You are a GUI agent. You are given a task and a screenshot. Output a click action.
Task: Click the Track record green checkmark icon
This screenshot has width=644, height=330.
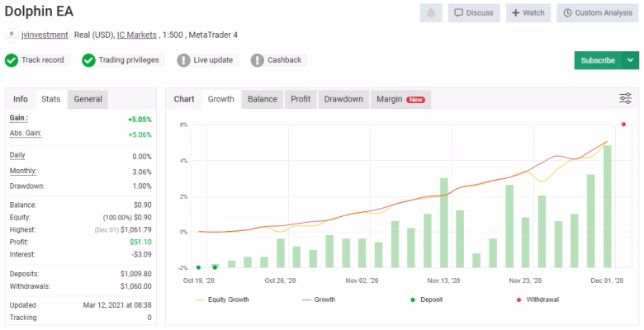click(12, 60)
